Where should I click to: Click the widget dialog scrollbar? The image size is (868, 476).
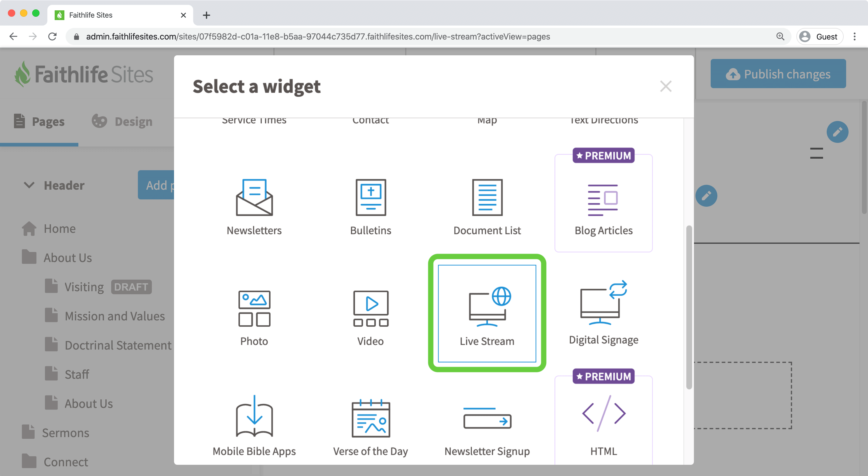coord(689,307)
